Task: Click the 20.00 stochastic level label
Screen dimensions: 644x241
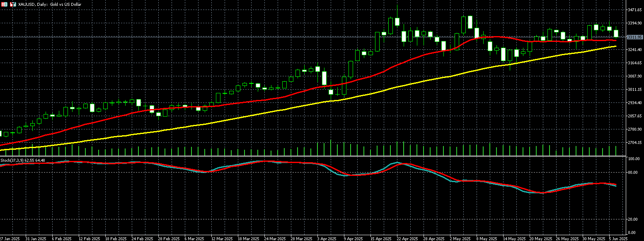Action: 632,219
